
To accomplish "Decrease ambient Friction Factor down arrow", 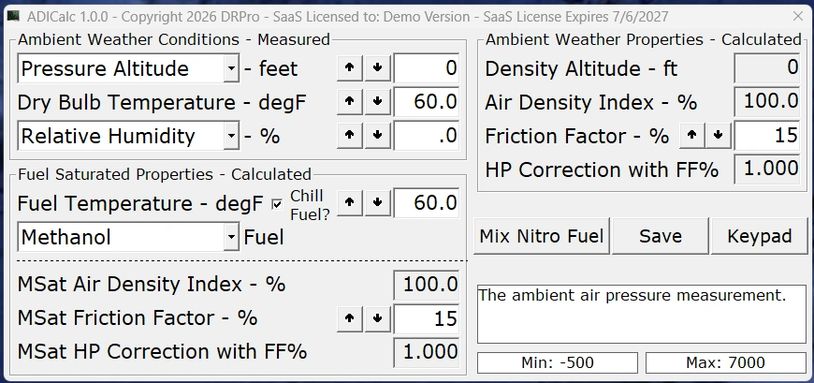I will (718, 135).
